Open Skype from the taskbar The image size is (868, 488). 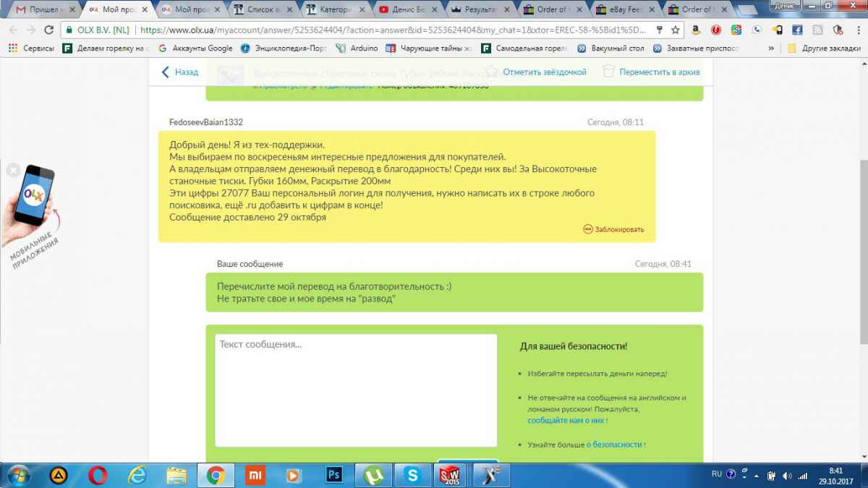413,475
